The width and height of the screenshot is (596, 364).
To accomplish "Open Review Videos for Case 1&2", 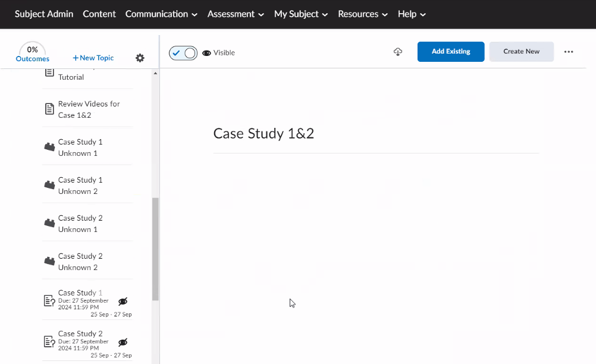I will [88, 109].
